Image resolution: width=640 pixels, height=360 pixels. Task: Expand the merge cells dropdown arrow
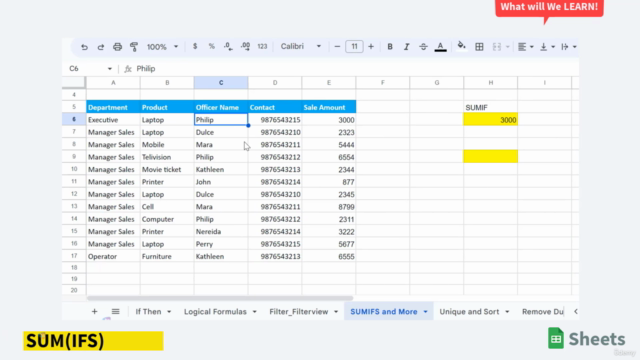(508, 47)
